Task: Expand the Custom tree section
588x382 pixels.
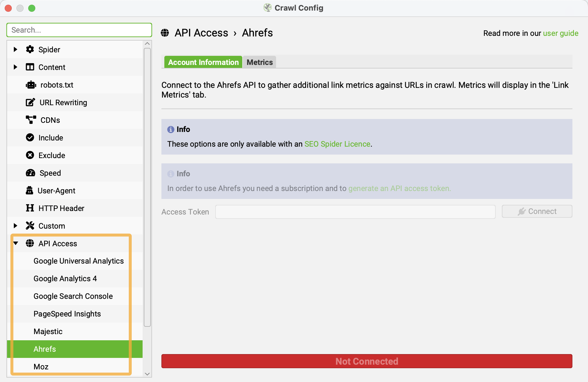Action: [x=15, y=226]
